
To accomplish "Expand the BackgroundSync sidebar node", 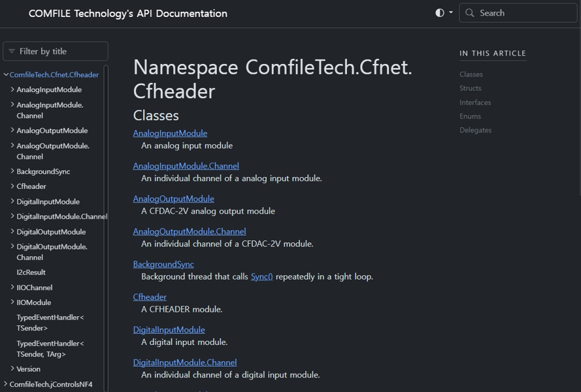I will click(x=12, y=171).
